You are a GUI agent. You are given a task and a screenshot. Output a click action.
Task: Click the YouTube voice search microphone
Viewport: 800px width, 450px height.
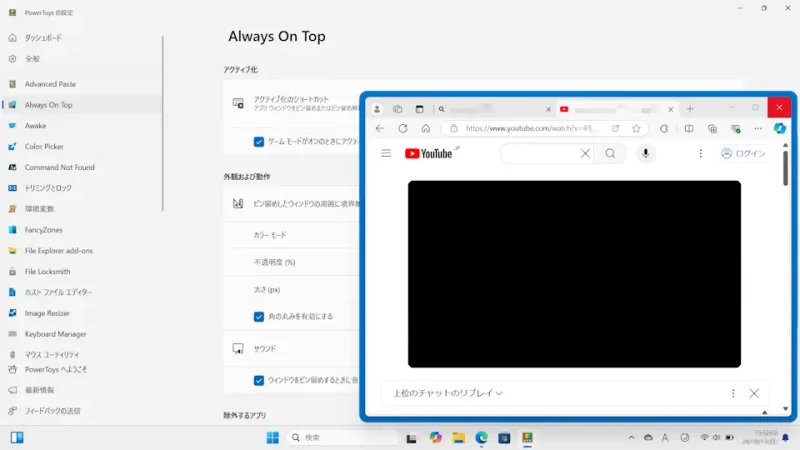click(x=646, y=153)
